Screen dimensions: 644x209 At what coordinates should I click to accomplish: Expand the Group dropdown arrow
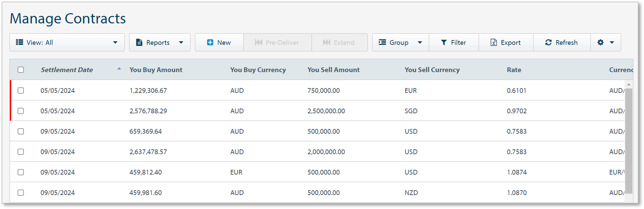click(x=420, y=42)
